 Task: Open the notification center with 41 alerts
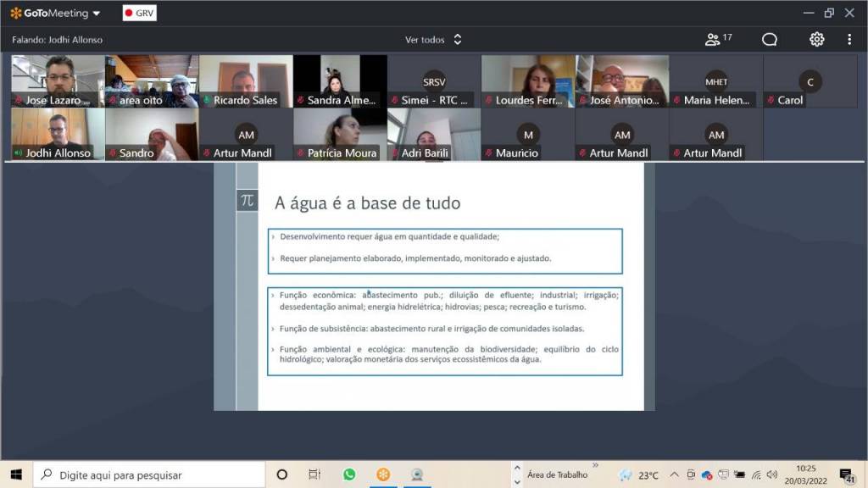847,474
